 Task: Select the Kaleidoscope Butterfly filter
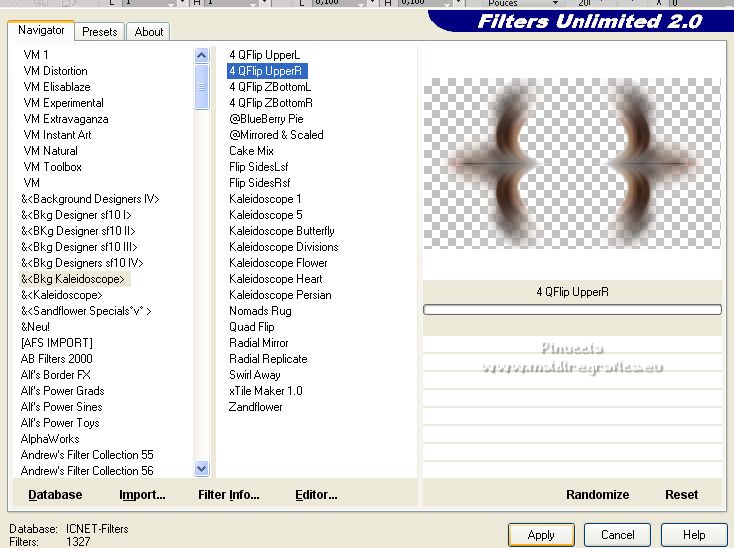click(x=281, y=231)
